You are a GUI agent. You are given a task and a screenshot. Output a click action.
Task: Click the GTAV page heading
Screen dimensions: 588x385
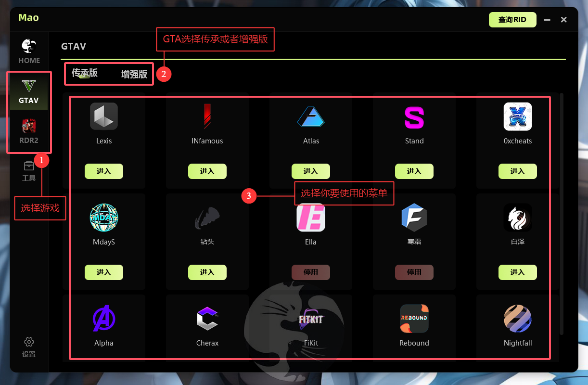(x=74, y=46)
